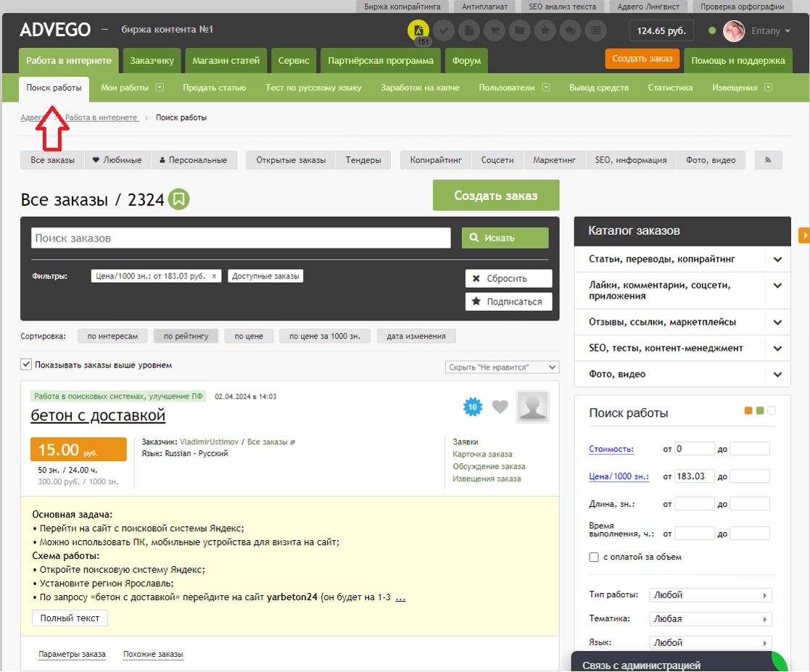Sort orders по цене за 1000 зн.
The height and width of the screenshot is (672, 810).
coord(324,336)
